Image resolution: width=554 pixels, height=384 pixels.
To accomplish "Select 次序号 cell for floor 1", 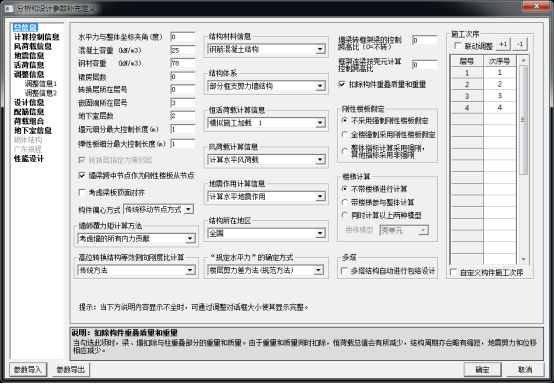I will tap(500, 73).
